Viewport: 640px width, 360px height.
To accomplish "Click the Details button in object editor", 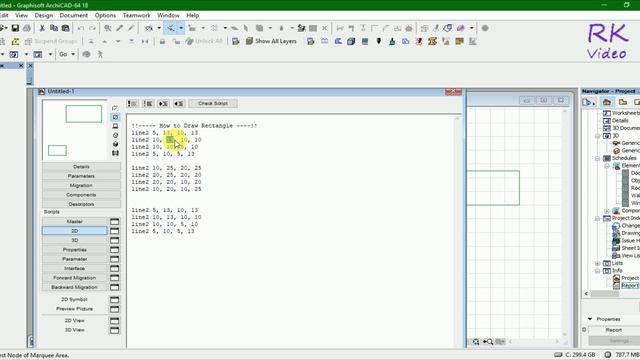I will pos(81,167).
